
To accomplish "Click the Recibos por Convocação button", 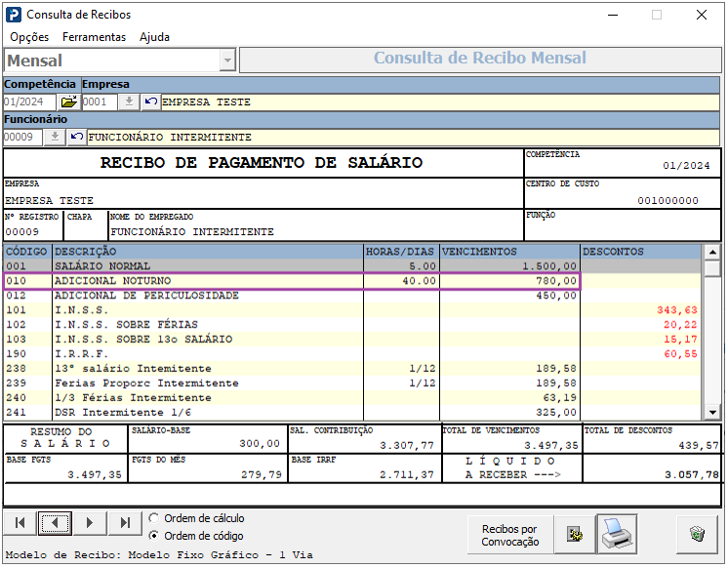I will tap(510, 535).
